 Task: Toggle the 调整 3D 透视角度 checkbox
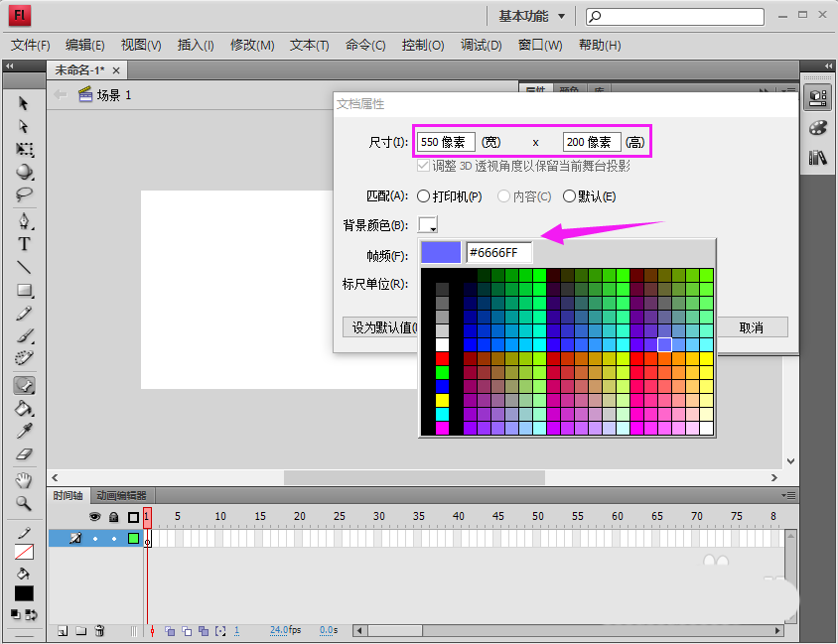(423, 166)
